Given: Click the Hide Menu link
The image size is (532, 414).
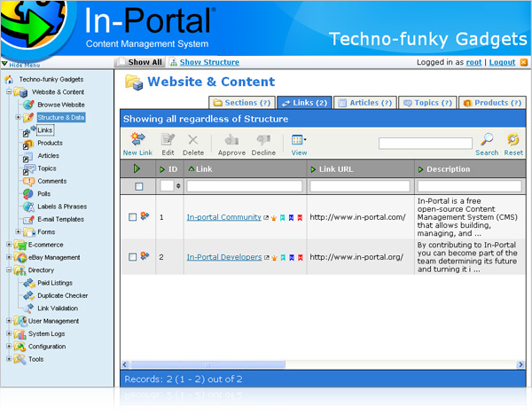Looking at the screenshot, I should click(x=25, y=65).
